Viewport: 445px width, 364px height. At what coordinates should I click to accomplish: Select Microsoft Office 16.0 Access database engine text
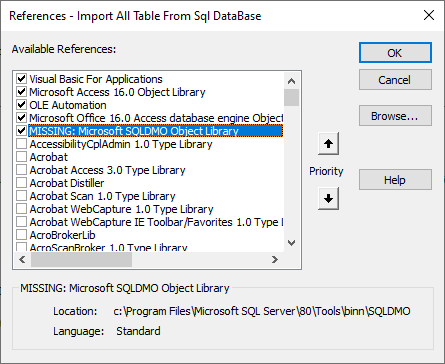click(x=156, y=118)
